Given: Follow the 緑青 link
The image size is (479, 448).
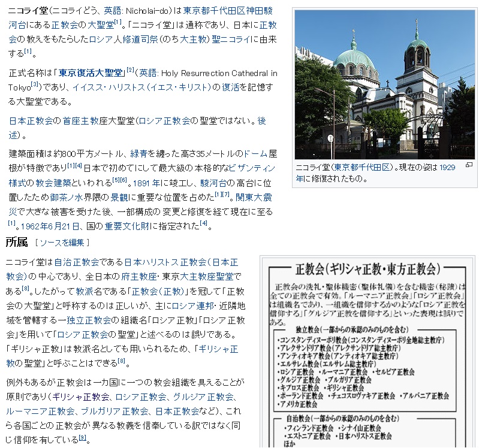Looking at the screenshot, I should tap(138, 153).
